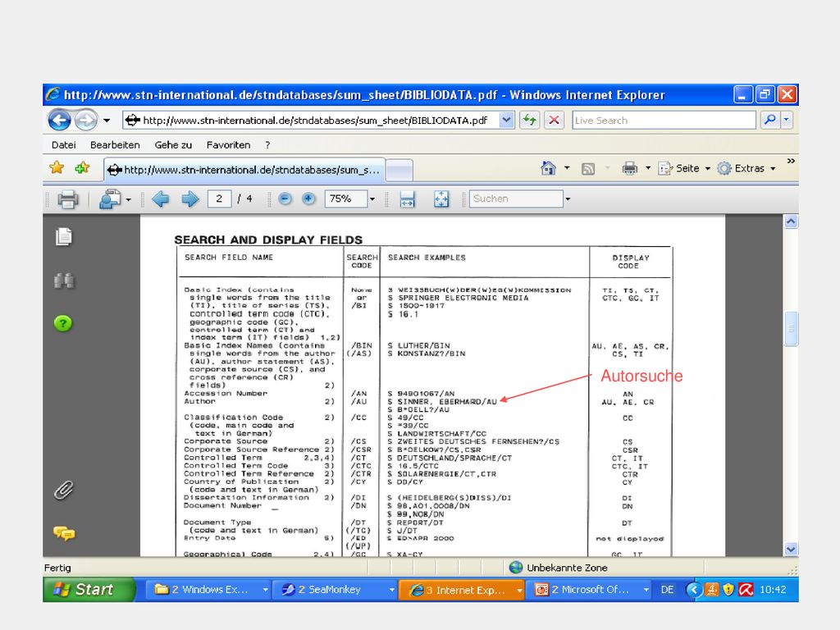Viewport: 840px width, 630px height.
Task: Click the address bar URL field
Action: (311, 120)
